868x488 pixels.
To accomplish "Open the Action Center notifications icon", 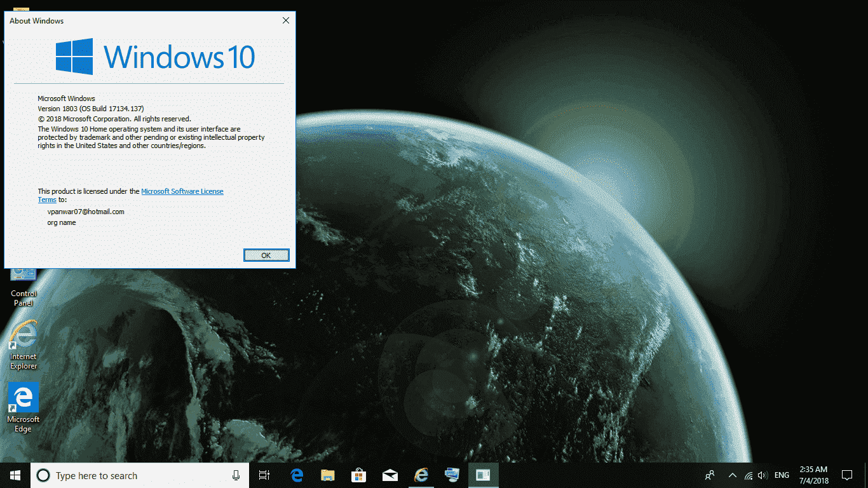I will pyautogui.click(x=847, y=475).
